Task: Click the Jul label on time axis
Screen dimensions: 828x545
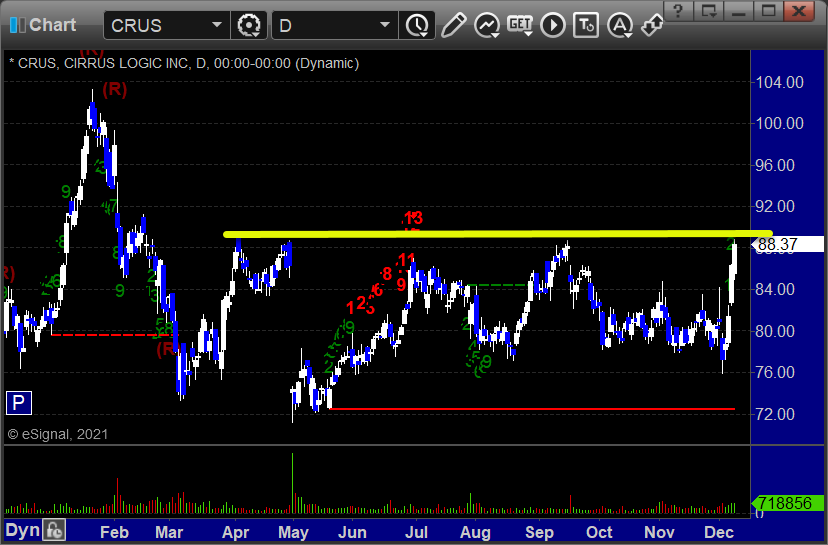Action: click(416, 532)
